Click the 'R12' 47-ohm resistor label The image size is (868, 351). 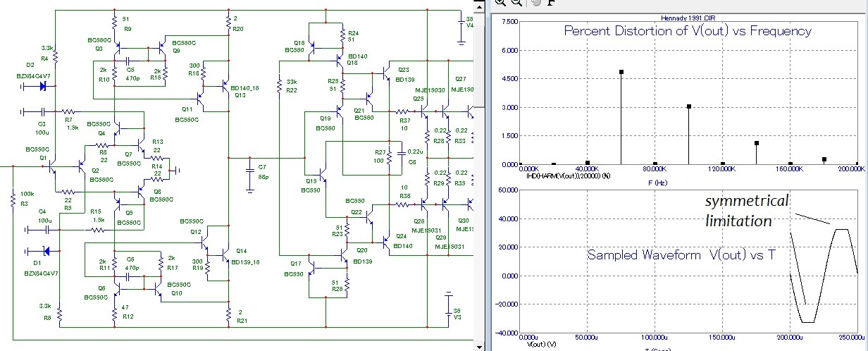(127, 316)
